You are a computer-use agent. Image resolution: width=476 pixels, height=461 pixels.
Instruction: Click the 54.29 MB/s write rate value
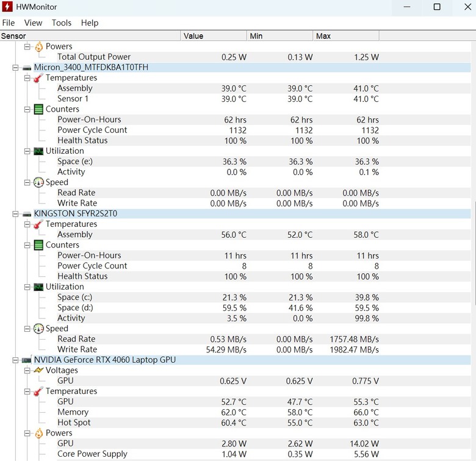[x=226, y=349]
